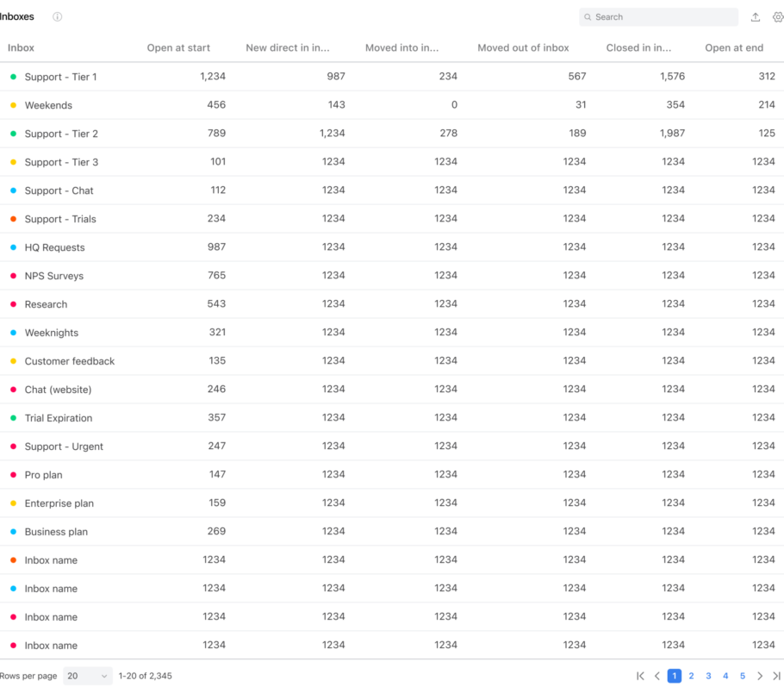Viewport: 784px width, 693px height.
Task: Open the rows per page dropdown
Action: click(x=88, y=676)
